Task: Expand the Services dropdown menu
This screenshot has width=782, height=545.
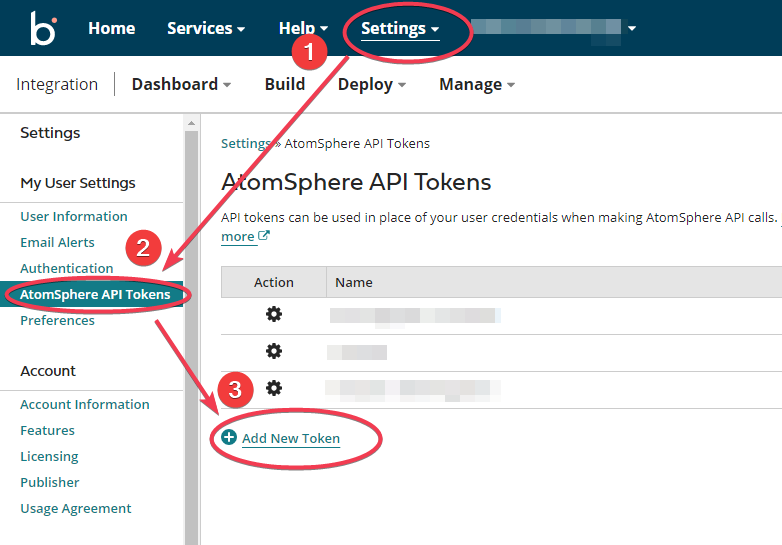Action: [206, 29]
